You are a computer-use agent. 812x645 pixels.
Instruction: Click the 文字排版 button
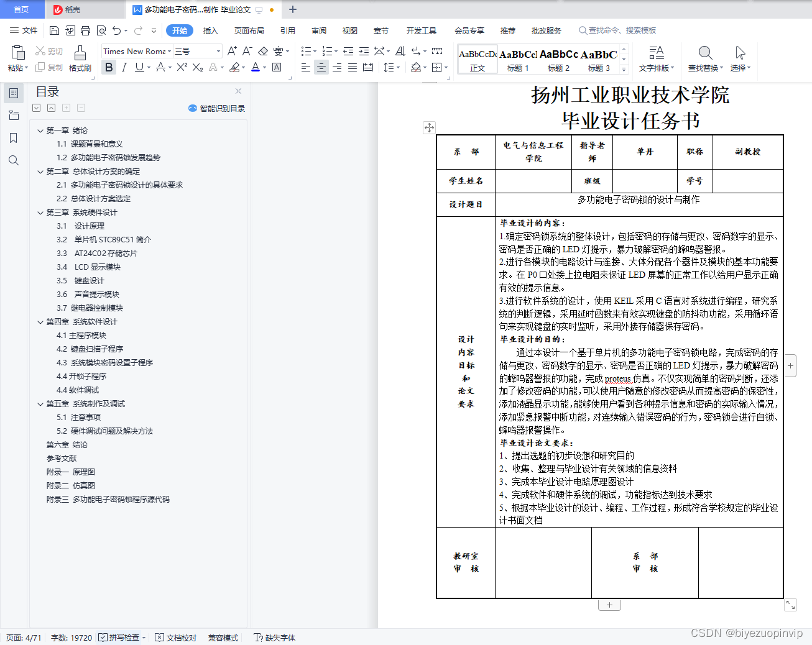pos(657,59)
